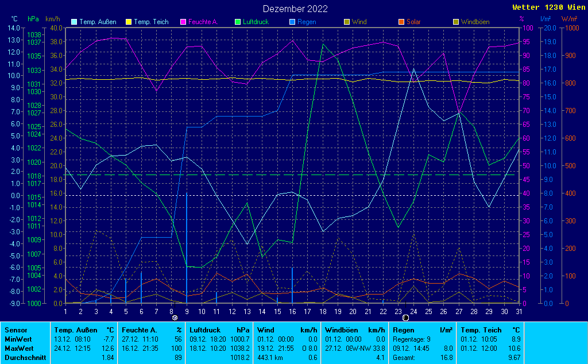This screenshot has height=364, width=588.
Task: Select the 'Windböen' legend label
Action: tap(475, 22)
